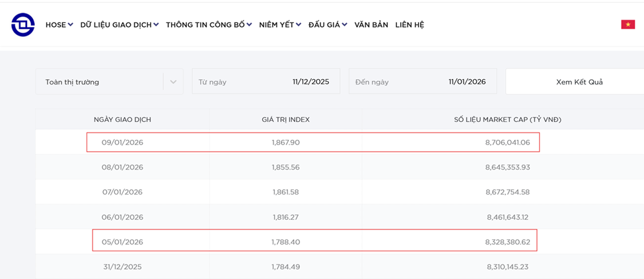This screenshot has height=279, width=644.
Task: Click the Số Liệu Market Cap column header
Action: pyautogui.click(x=507, y=119)
